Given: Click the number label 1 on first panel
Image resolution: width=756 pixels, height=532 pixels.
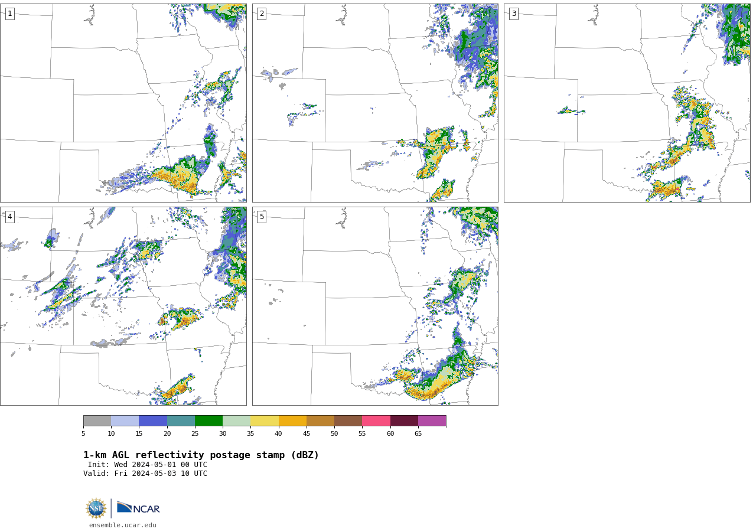Looking at the screenshot, I should [x=9, y=14].
